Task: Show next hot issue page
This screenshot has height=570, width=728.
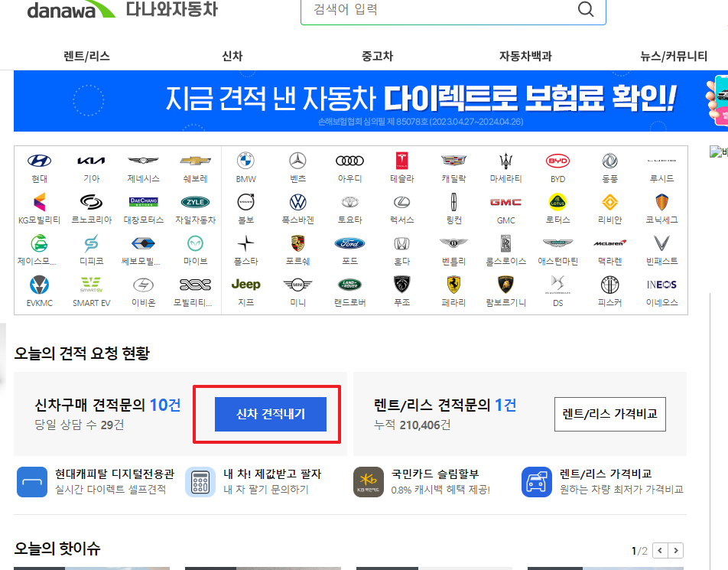Action: coord(675,550)
